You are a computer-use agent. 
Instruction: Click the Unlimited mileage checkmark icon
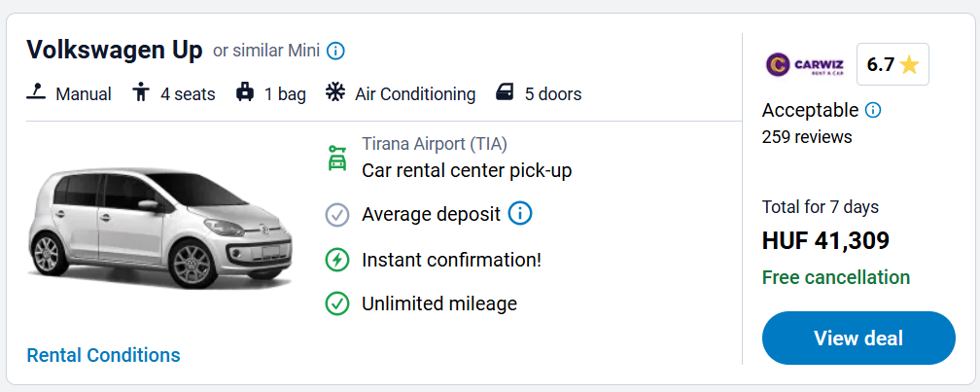point(337,303)
